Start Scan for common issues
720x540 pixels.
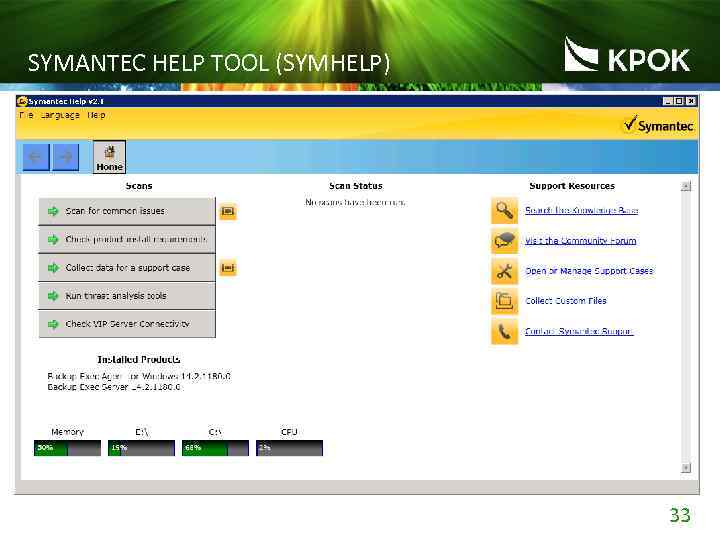pos(127,211)
